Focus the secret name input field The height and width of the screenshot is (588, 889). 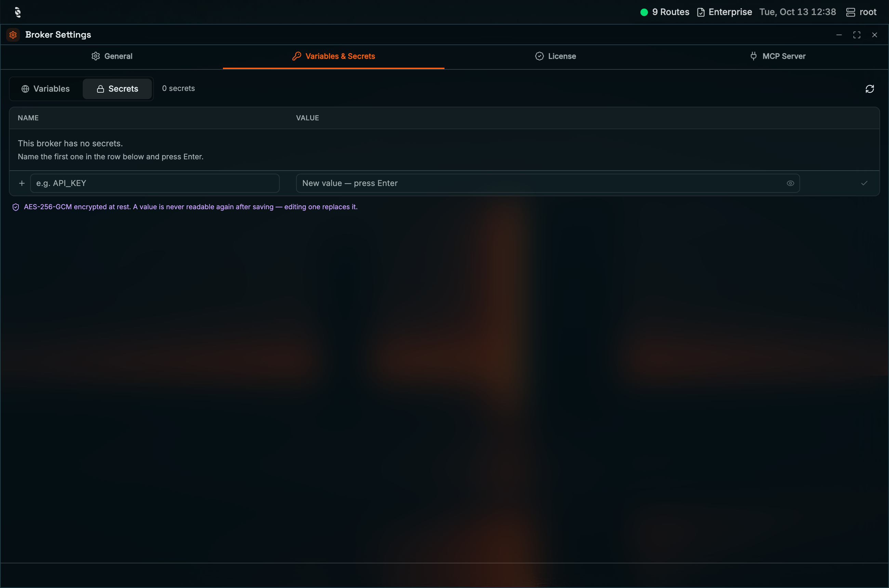pyautogui.click(x=155, y=183)
